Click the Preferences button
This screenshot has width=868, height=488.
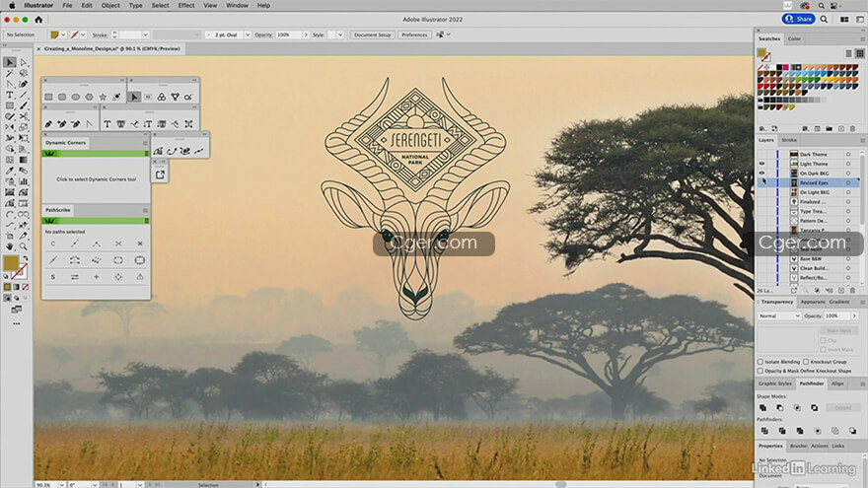click(x=414, y=35)
